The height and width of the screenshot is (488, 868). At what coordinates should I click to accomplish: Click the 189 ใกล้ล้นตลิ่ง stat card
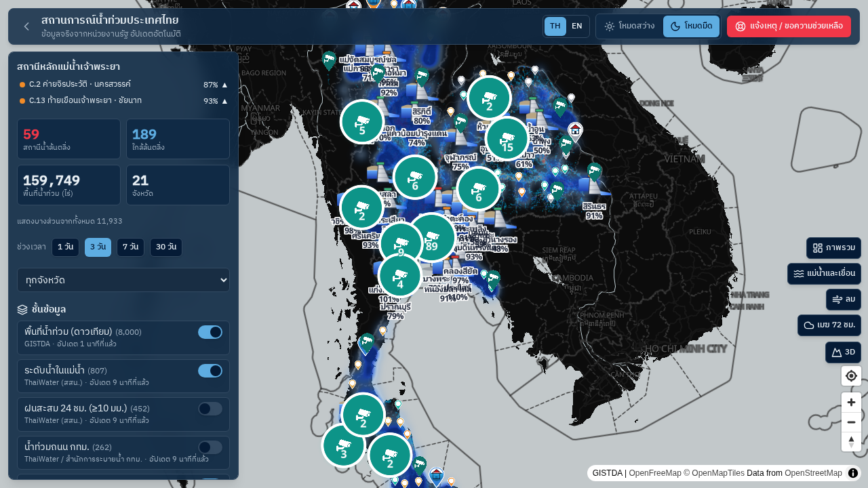tap(178, 139)
